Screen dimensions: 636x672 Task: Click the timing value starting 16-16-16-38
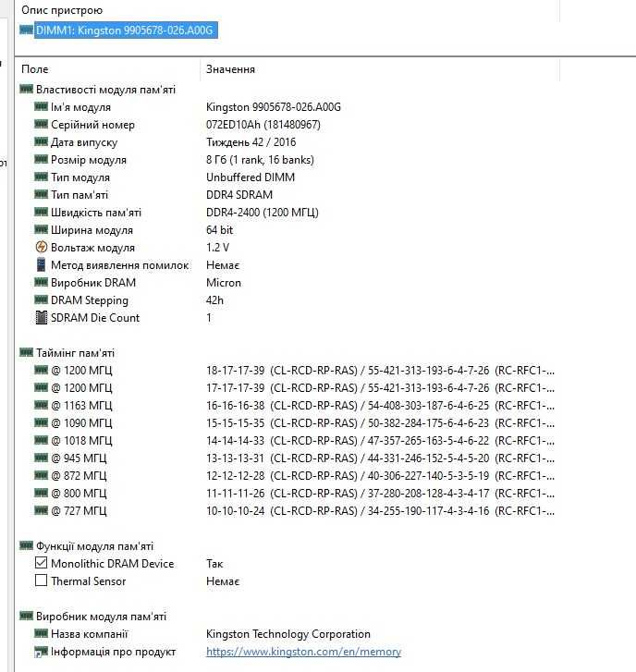[380, 406]
